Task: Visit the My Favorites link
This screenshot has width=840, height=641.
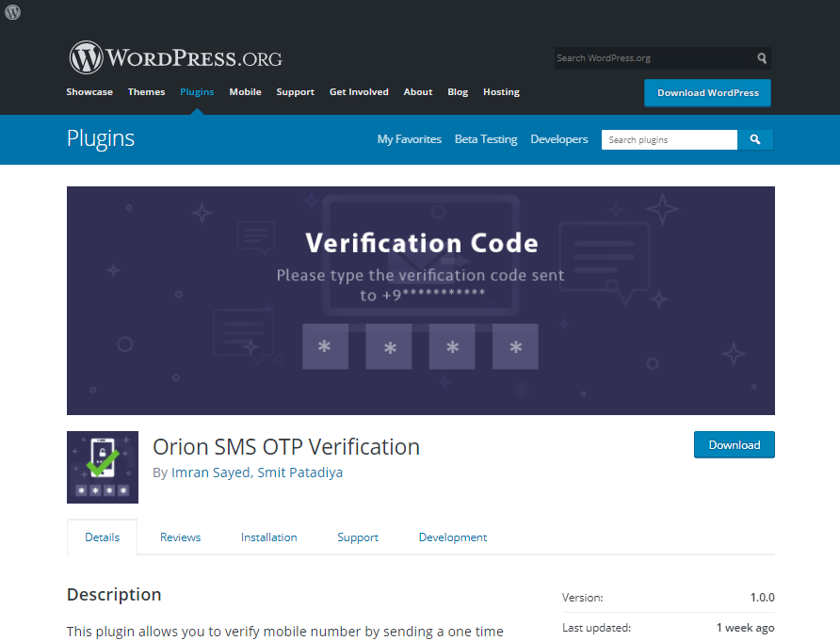Action: 409,138
